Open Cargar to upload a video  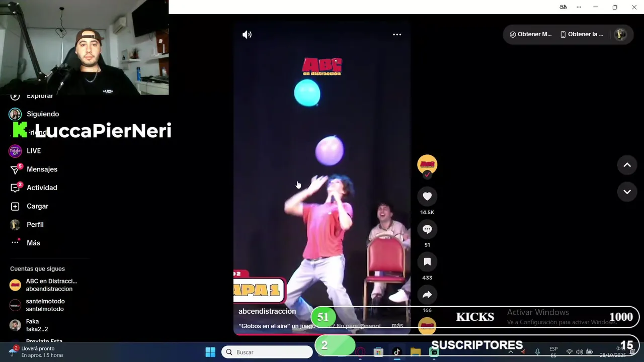coord(38,206)
